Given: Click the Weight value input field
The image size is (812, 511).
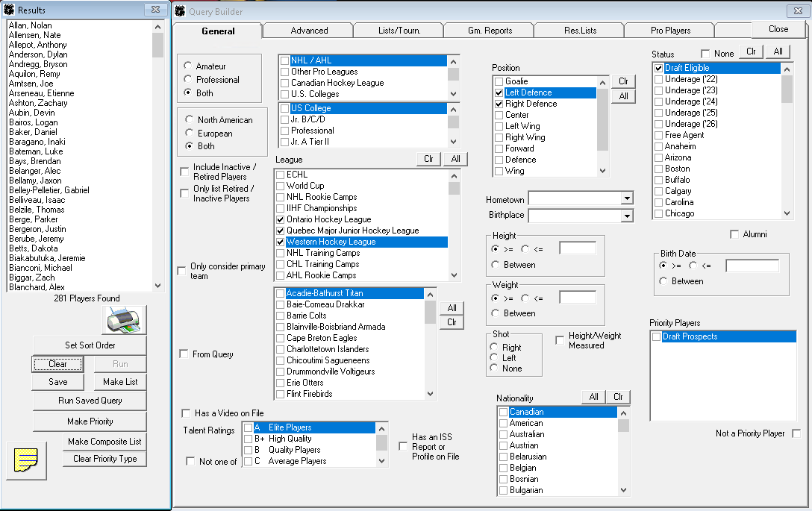Looking at the screenshot, I should (578, 297).
